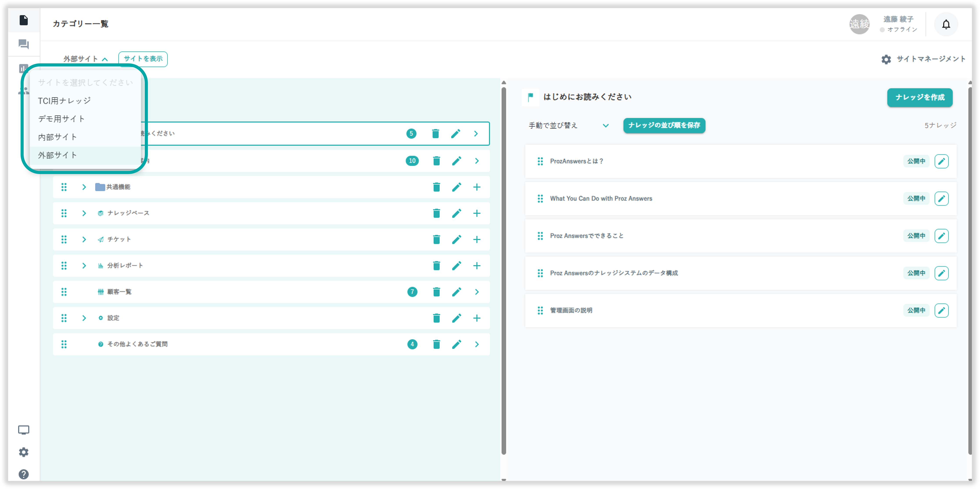
Task: Open the monitor display sidebar icon
Action: pyautogui.click(x=24, y=430)
